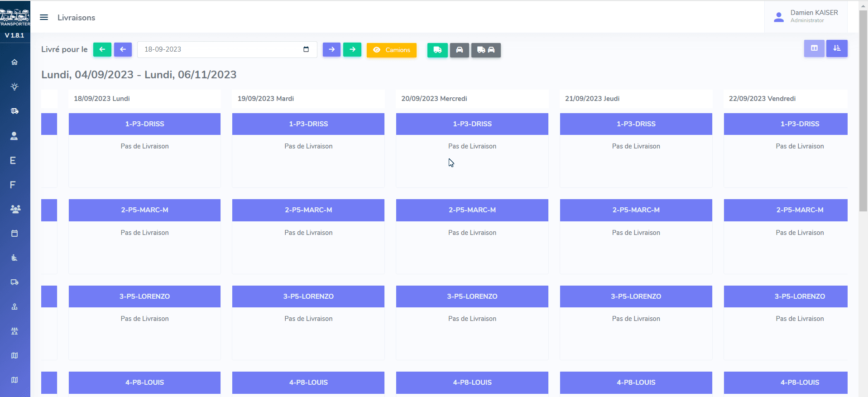This screenshot has height=397, width=868.
Task: Go to the home icon in sidebar
Action: (x=14, y=62)
